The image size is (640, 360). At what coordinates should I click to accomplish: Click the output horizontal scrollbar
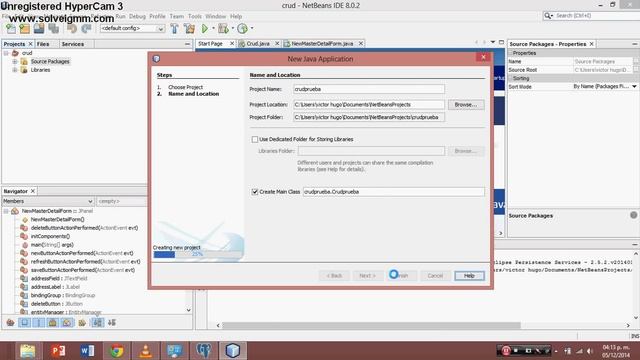coord(371,325)
